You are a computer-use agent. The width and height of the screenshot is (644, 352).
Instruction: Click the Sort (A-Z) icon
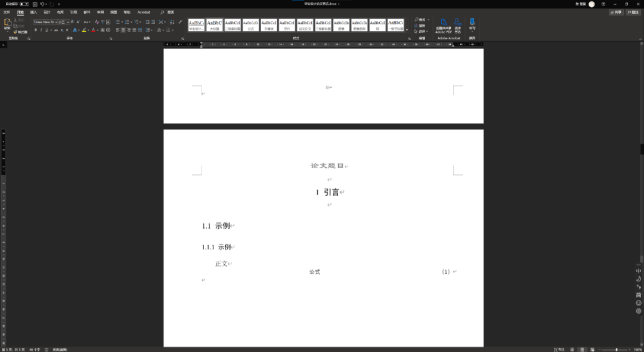[172, 21]
